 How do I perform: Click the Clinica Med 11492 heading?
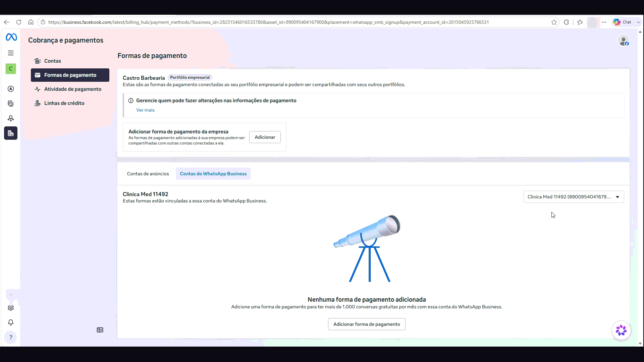click(146, 194)
